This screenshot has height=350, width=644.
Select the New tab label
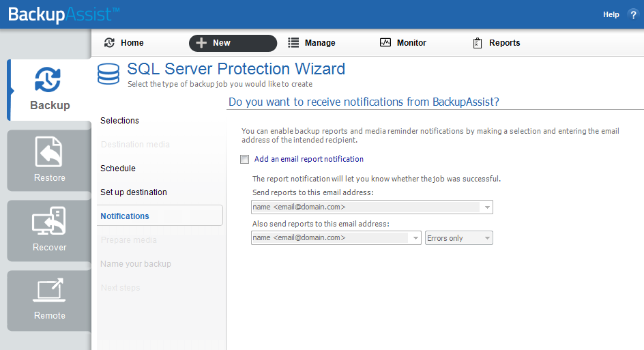(221, 43)
